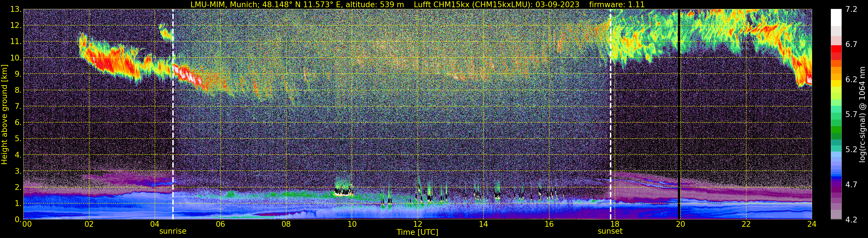Click the time tick label 20

tap(680, 224)
